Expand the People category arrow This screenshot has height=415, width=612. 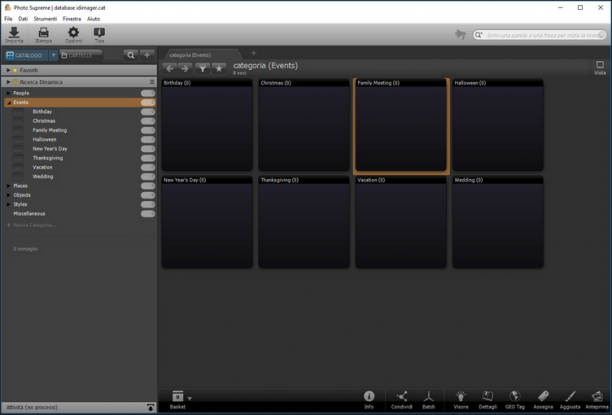coord(8,93)
